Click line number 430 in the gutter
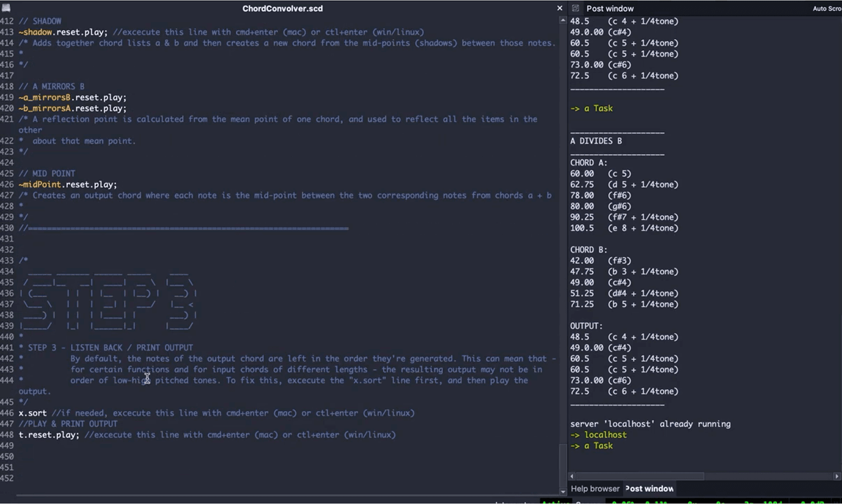Image resolution: width=842 pixels, height=504 pixels. coord(7,228)
